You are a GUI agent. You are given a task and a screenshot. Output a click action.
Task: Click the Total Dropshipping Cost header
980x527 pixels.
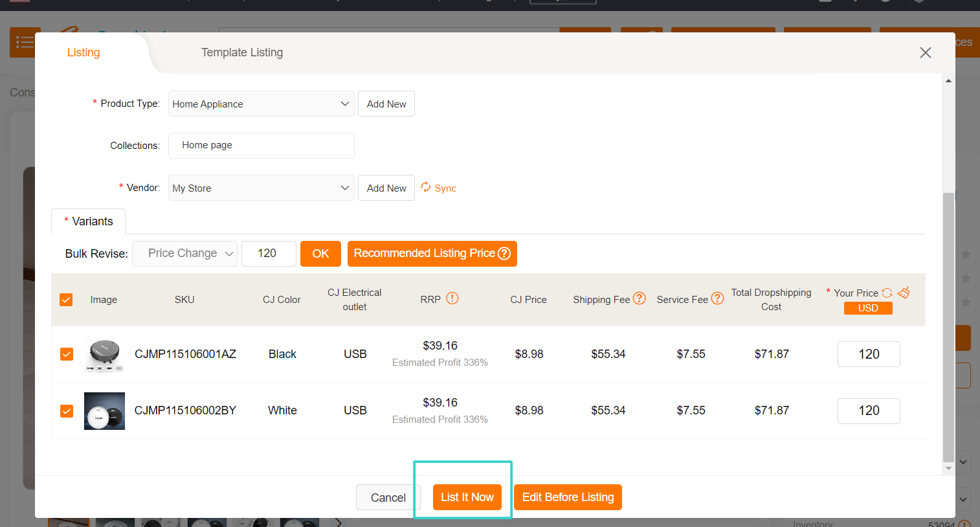point(771,300)
